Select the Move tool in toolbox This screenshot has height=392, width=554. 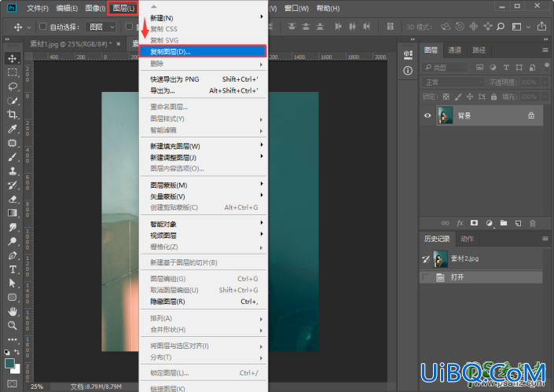coord(13,58)
